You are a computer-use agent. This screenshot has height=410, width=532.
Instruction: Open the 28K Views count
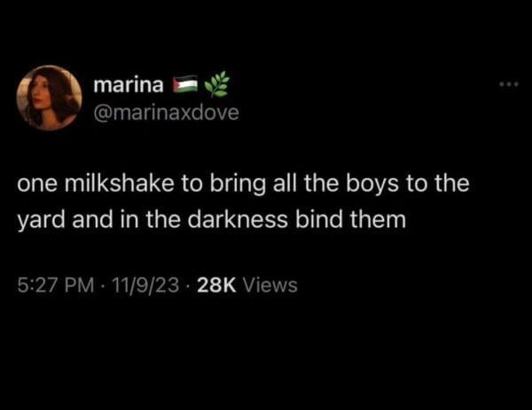pos(247,285)
